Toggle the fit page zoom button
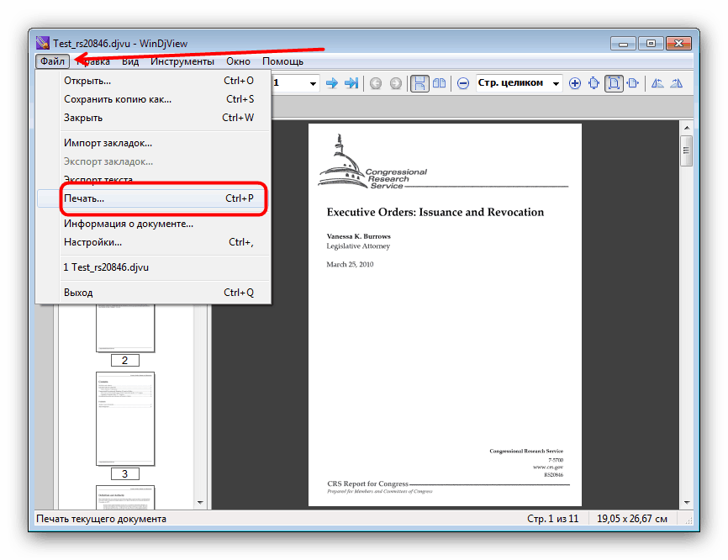 pyautogui.click(x=614, y=83)
